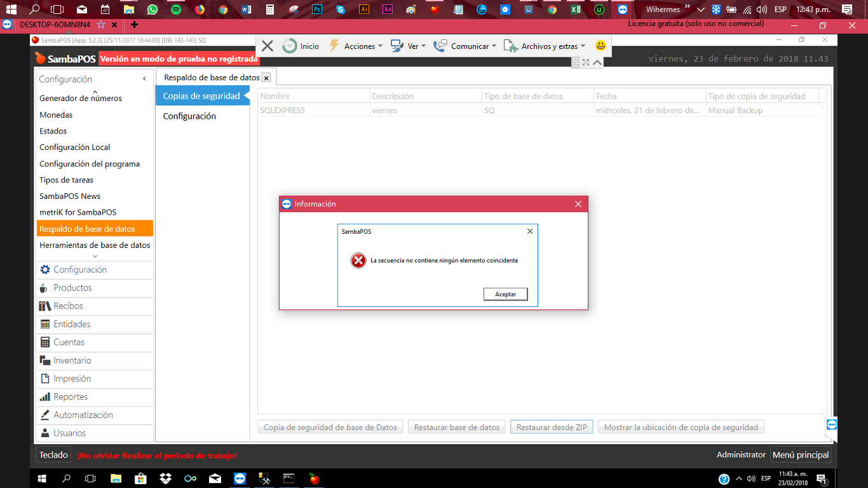This screenshot has height=488, width=868.
Task: Click the Nombre column header
Action: click(314, 96)
